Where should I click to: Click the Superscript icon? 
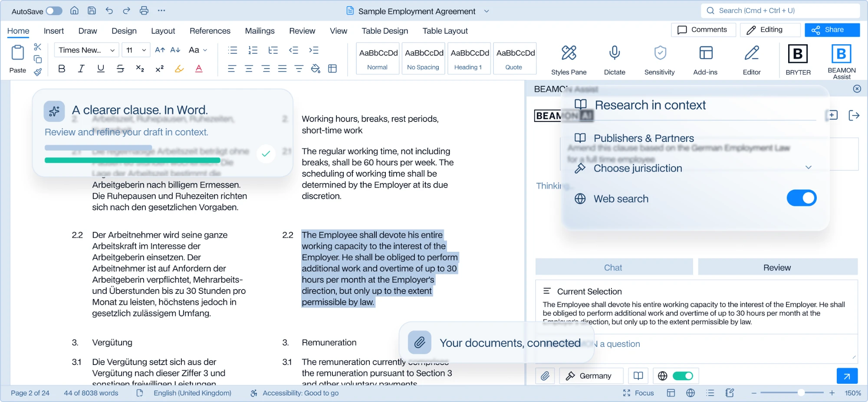click(x=159, y=69)
